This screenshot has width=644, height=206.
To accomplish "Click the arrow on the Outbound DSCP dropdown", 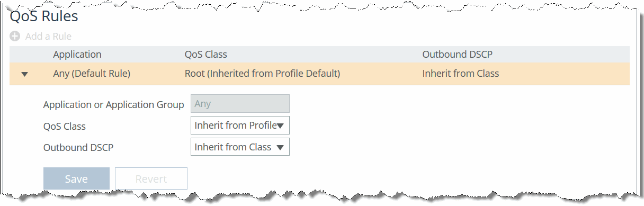I will click(x=280, y=147).
